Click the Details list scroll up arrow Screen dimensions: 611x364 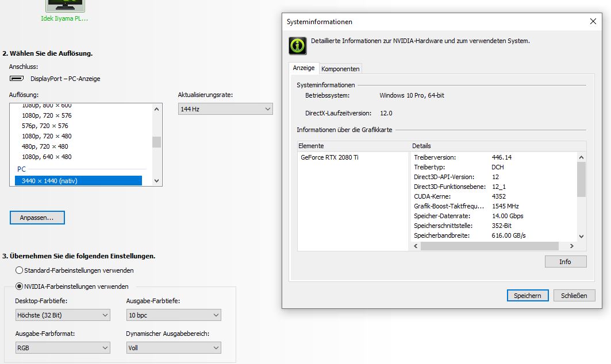[581, 157]
